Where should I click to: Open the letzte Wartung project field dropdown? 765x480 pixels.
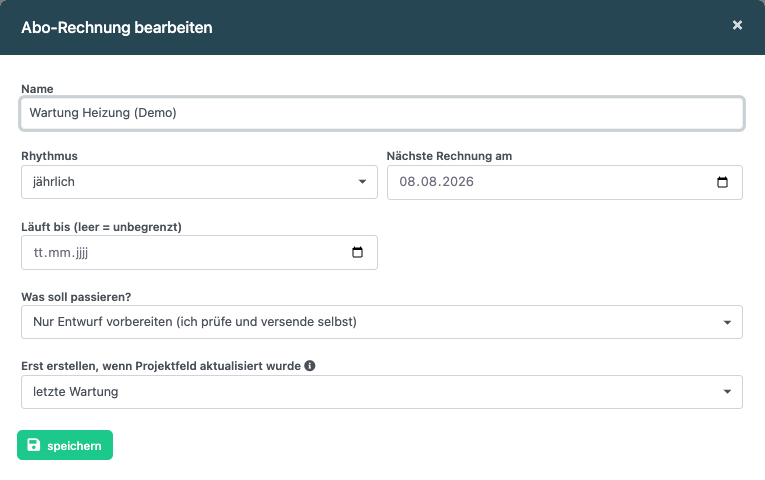click(x=382, y=392)
